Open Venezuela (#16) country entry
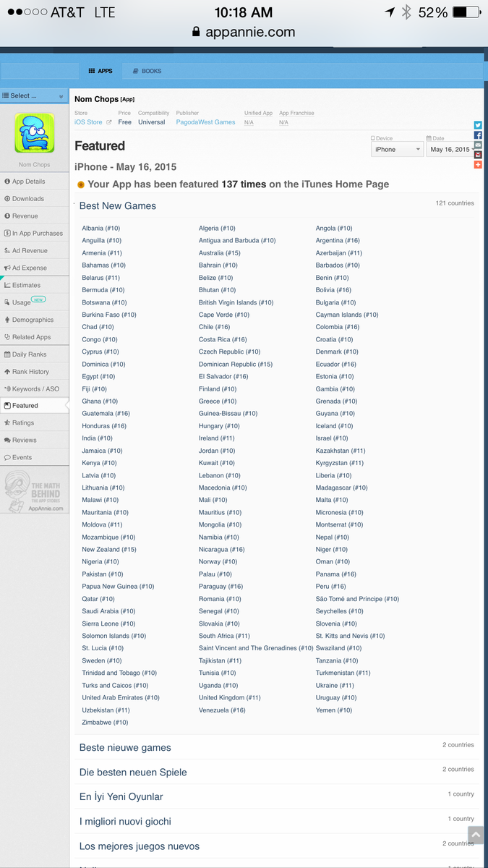Image resolution: width=488 pixels, height=868 pixels. [222, 710]
